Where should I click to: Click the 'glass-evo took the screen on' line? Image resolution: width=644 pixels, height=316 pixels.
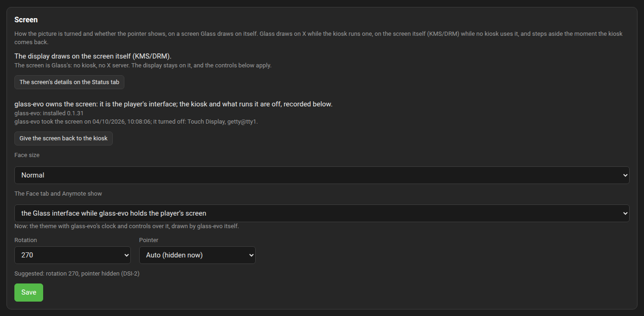136,122
